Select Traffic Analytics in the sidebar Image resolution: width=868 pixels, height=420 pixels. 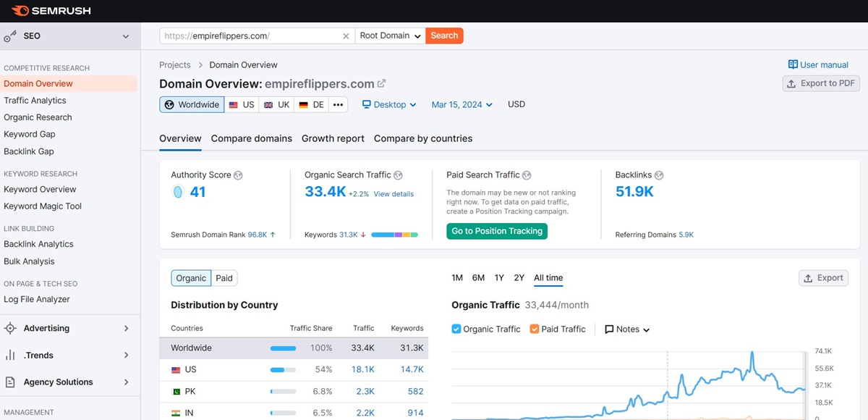click(x=35, y=101)
